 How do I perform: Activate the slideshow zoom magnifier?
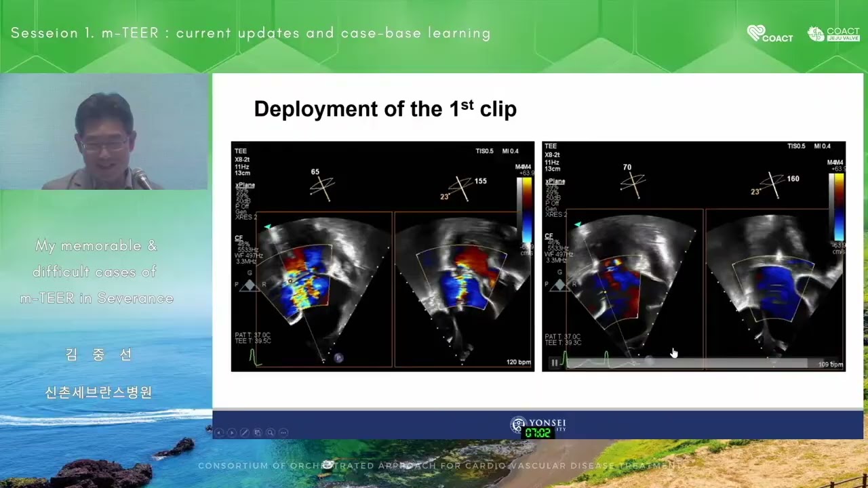pyautogui.click(x=271, y=432)
